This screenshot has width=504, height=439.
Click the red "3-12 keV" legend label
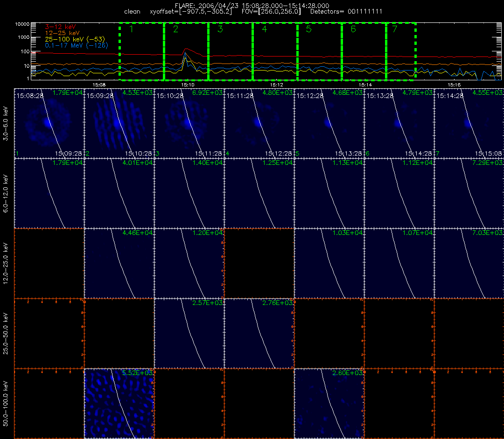[60, 27]
